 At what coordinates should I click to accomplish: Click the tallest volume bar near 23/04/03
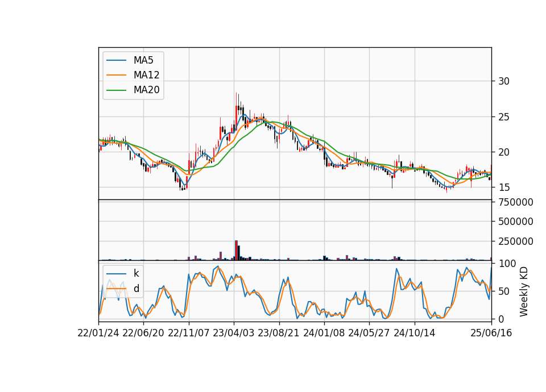[x=236, y=251]
